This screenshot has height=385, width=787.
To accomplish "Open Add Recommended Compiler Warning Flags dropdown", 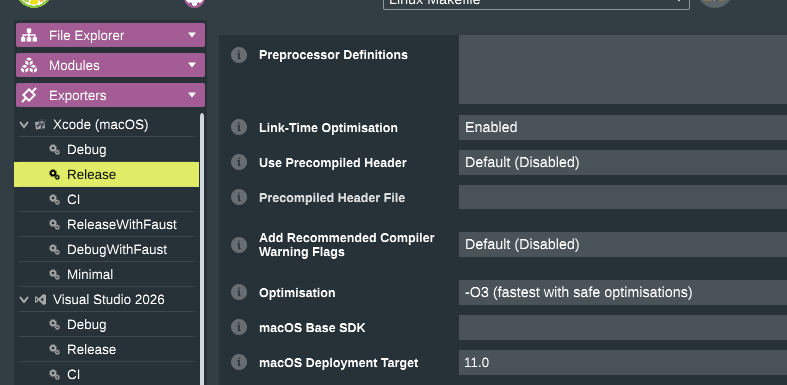I will 623,244.
